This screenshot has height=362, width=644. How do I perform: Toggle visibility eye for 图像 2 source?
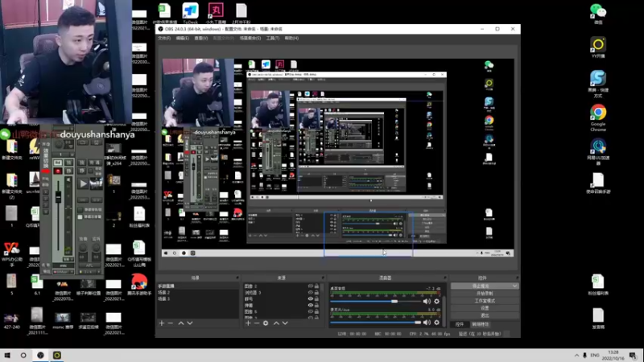tap(311, 286)
